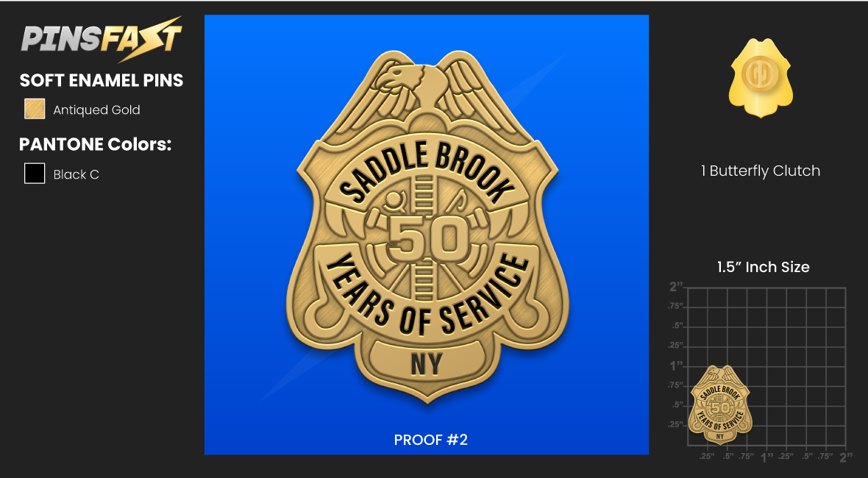Click the Black C text label
868x478 pixels.
click(x=76, y=174)
